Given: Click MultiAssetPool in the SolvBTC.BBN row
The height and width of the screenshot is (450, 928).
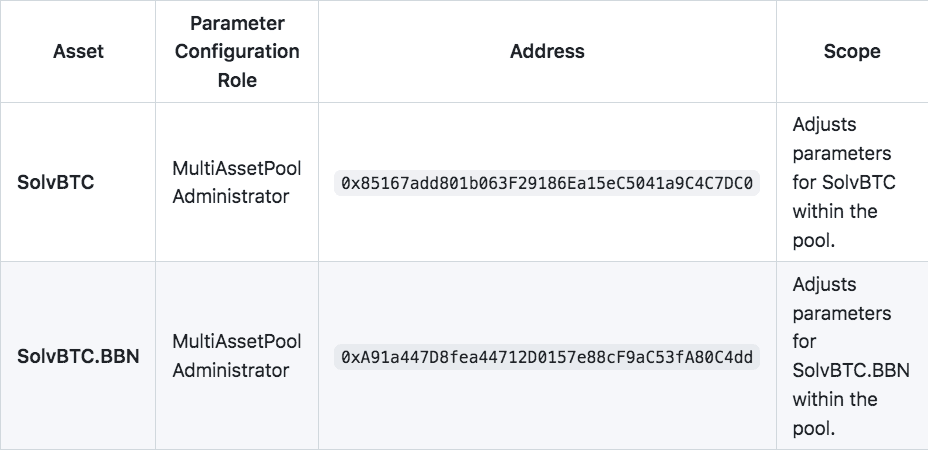Looking at the screenshot, I should pyautogui.click(x=236, y=342).
